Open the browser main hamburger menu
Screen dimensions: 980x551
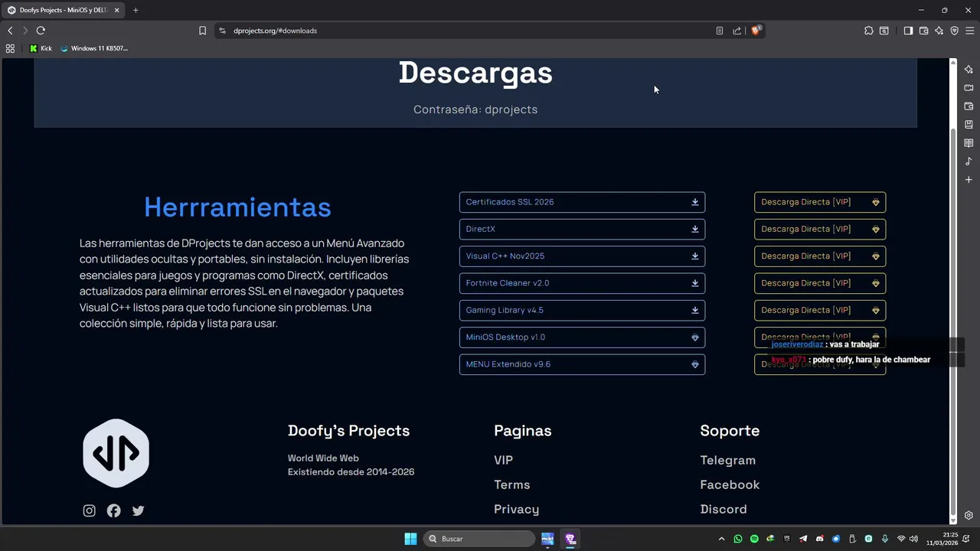click(x=970, y=31)
